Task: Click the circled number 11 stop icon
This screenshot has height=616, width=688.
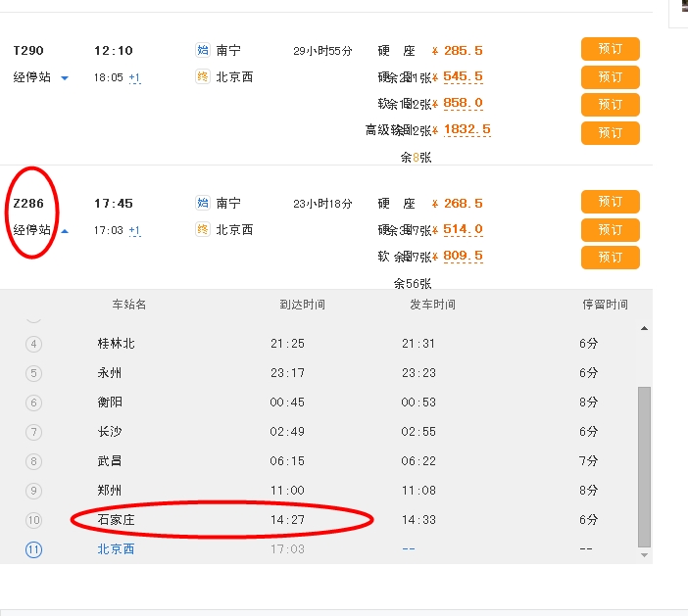Action: click(34, 549)
